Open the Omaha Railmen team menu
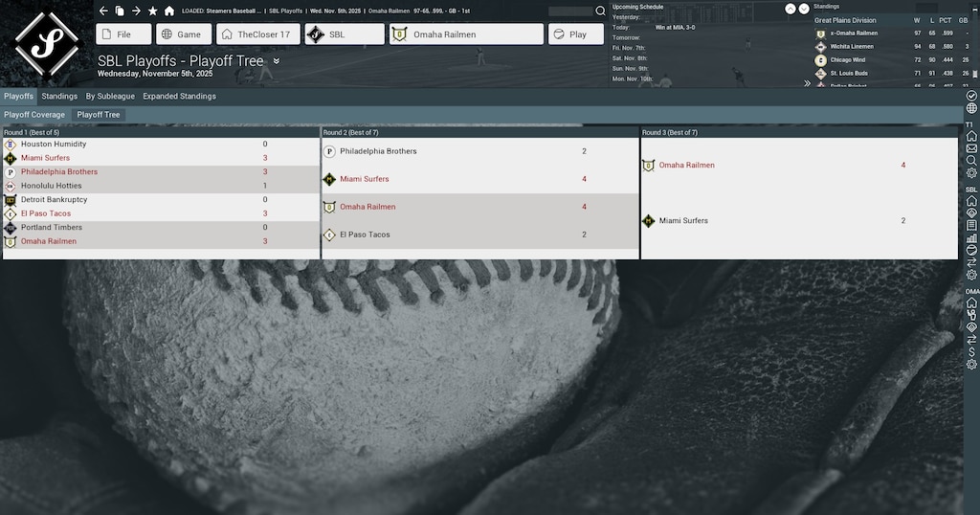Image resolution: width=980 pixels, height=515 pixels. pyautogui.click(x=466, y=34)
